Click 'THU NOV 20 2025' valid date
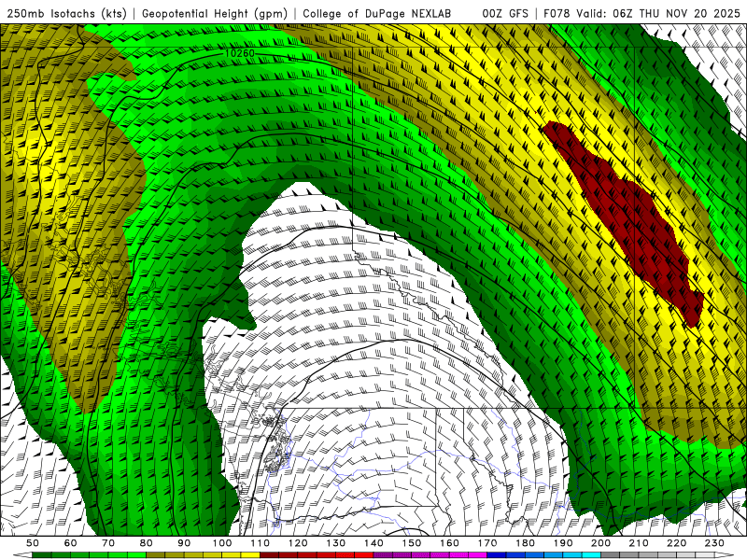Viewport: 747px width, 560px height. pyautogui.click(x=689, y=14)
